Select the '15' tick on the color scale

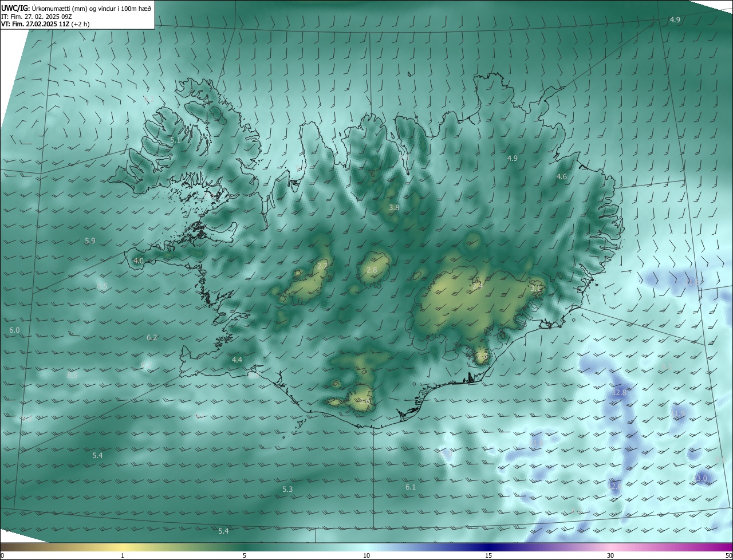(488, 555)
